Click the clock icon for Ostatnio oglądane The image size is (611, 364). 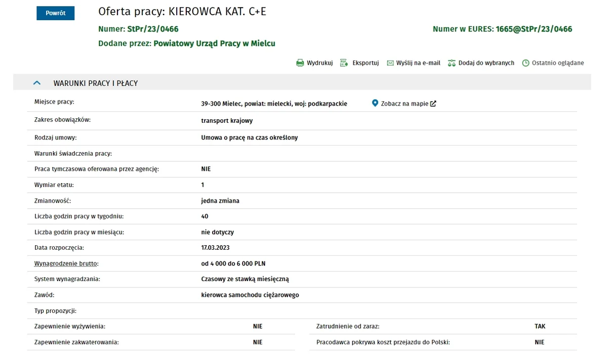(525, 63)
